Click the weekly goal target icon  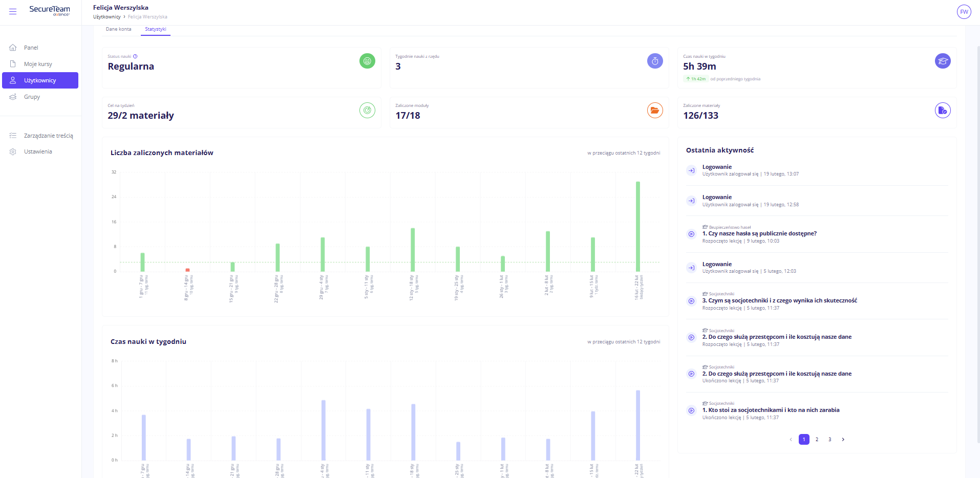[x=367, y=110]
